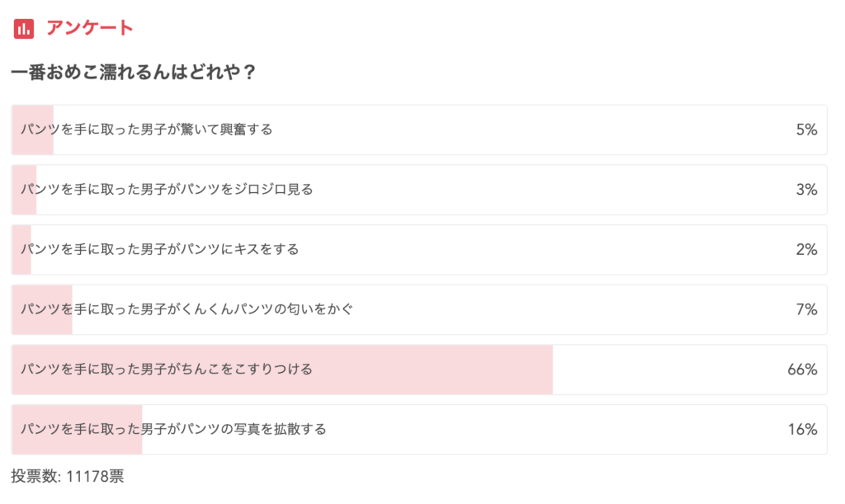
Task: Select the poll option showing 2%
Action: click(418, 249)
